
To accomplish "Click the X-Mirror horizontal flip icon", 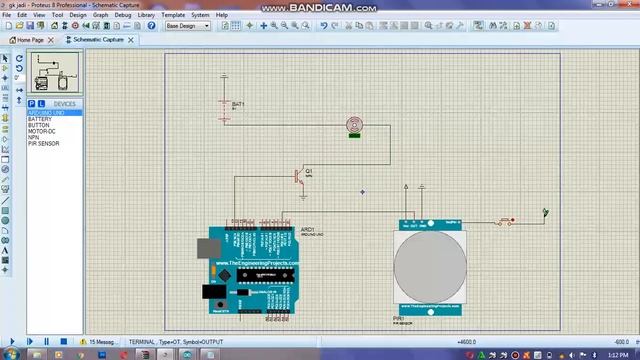I will (19, 90).
